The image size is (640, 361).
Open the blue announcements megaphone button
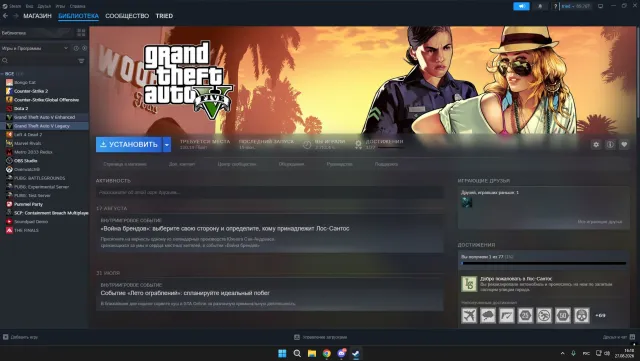pos(521,6)
